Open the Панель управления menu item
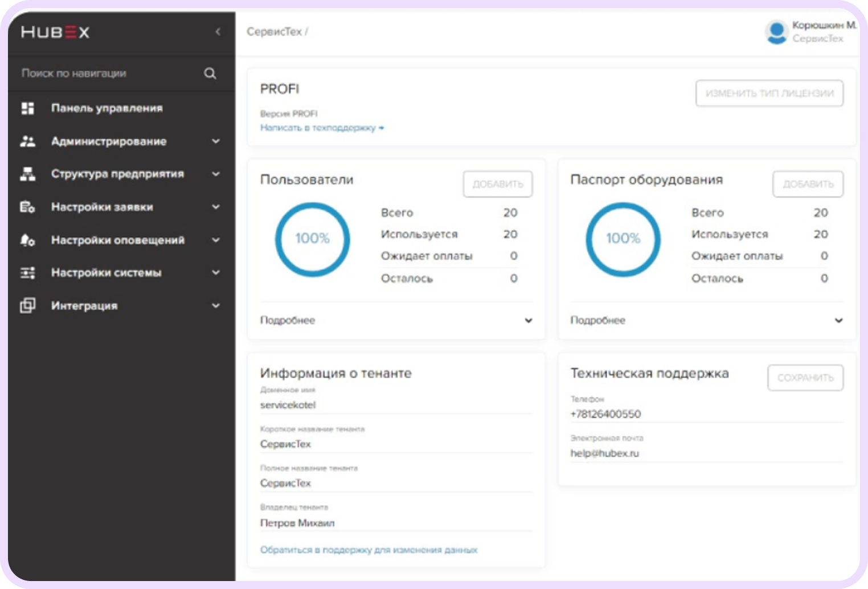This screenshot has height=589, width=868. (x=107, y=108)
